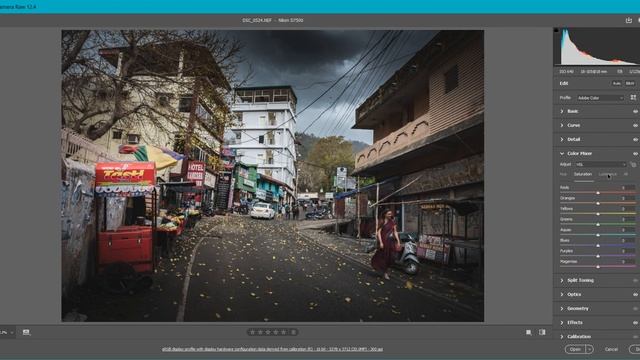Click the street photo preview image

pyautogui.click(x=273, y=176)
